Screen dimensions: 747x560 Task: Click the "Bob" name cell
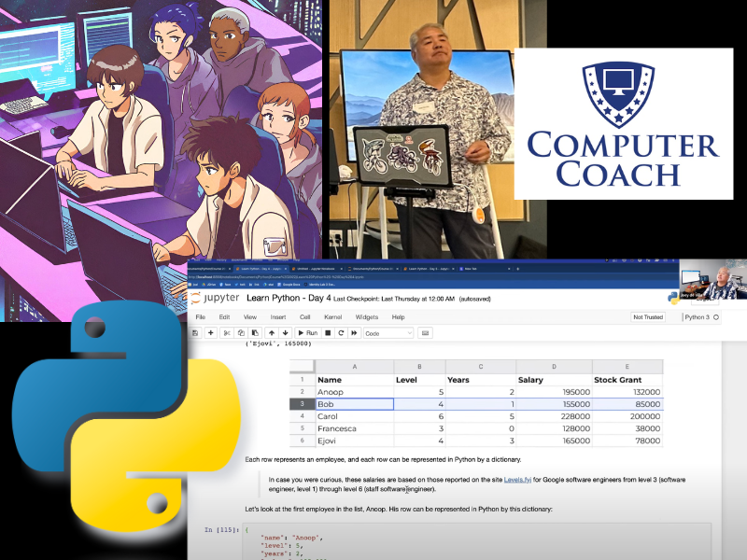pyautogui.click(x=355, y=404)
